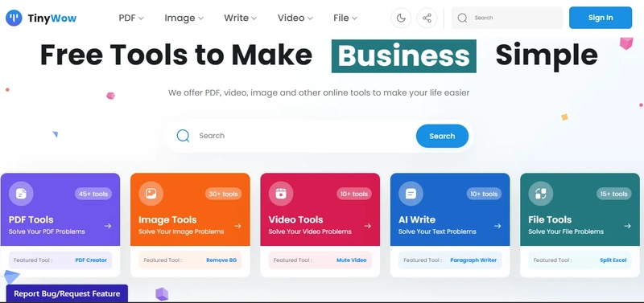Viewport: 644px width, 303px height.
Task: Toggle dark mode with the moon icon
Action: [401, 18]
